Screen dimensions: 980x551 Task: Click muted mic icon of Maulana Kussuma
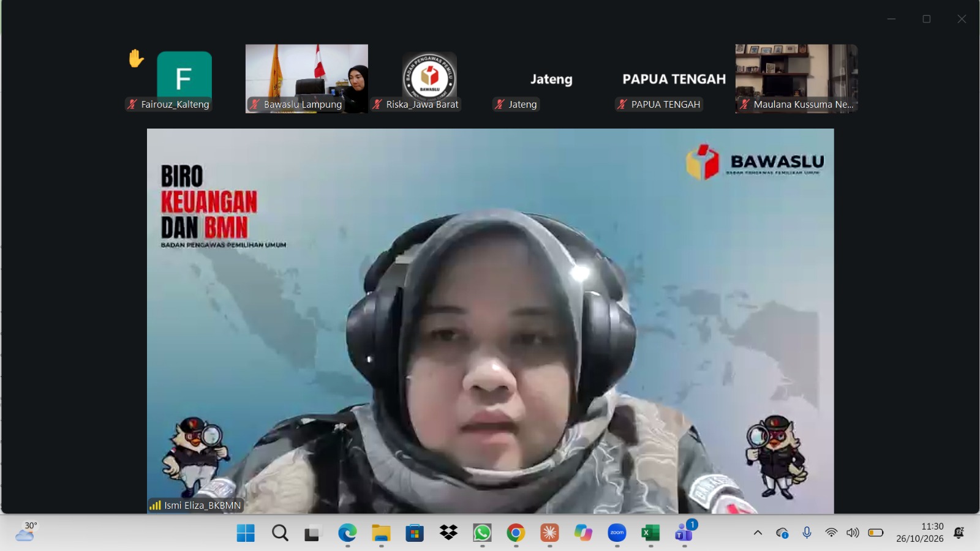[x=745, y=104]
